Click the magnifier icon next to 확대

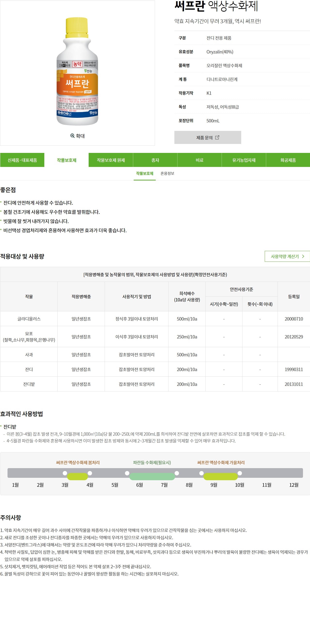coord(72,135)
